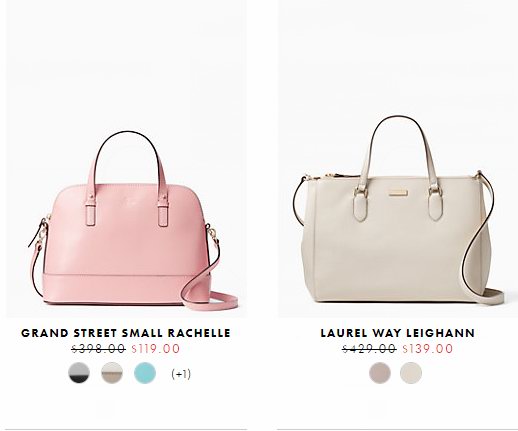Viewport: 518px width, 431px height.
Task: Click the crossed-out $398.00 price
Action: [99, 349]
